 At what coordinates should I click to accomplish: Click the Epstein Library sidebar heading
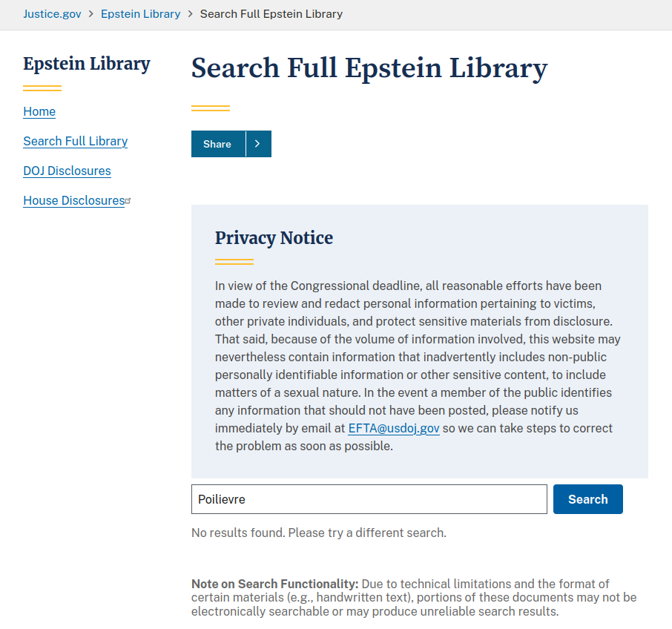86,65
